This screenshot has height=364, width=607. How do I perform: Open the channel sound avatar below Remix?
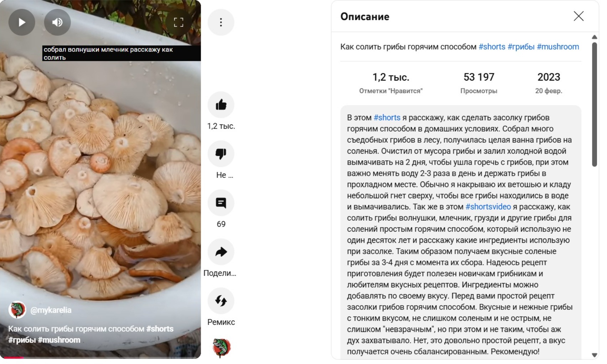(x=221, y=348)
